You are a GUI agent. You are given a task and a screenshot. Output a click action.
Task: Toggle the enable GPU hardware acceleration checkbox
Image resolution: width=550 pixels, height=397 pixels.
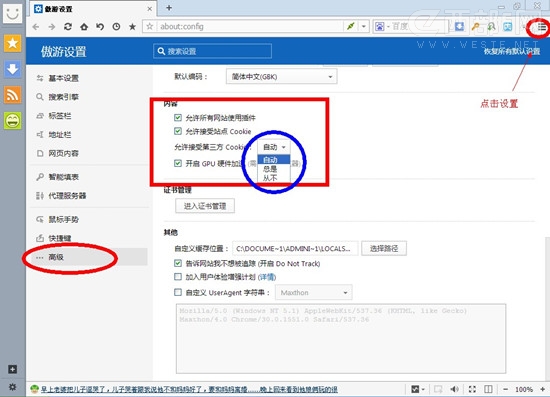point(178,163)
